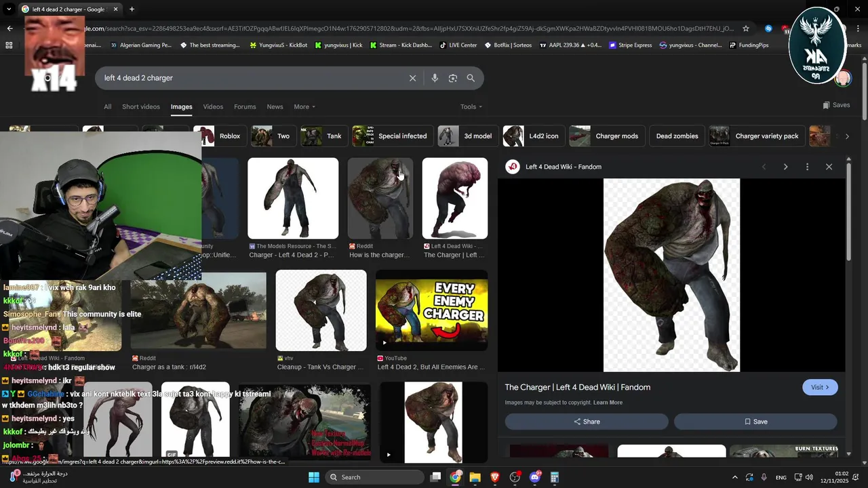Click the Chrome address bar URL

pyautogui.click(x=407, y=28)
